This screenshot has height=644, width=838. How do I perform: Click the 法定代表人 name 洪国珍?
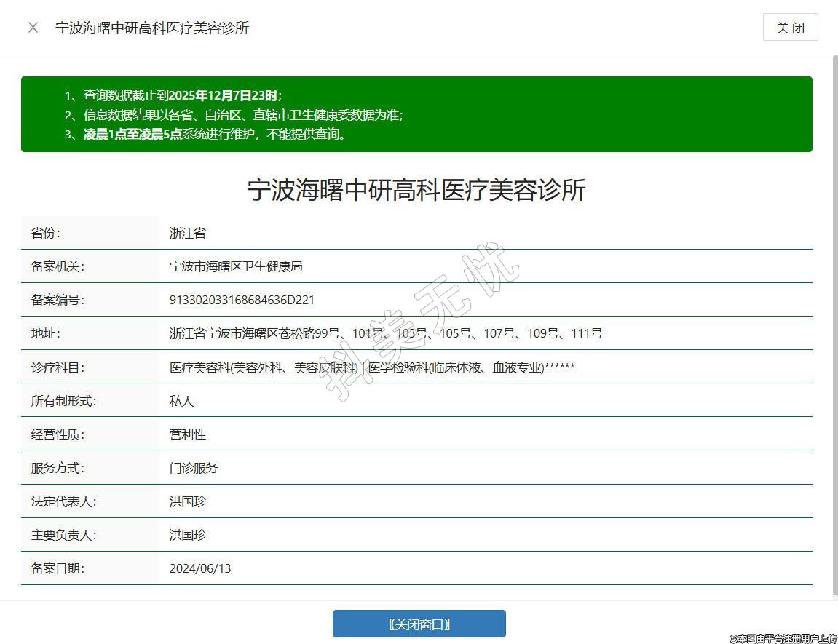coord(188,501)
